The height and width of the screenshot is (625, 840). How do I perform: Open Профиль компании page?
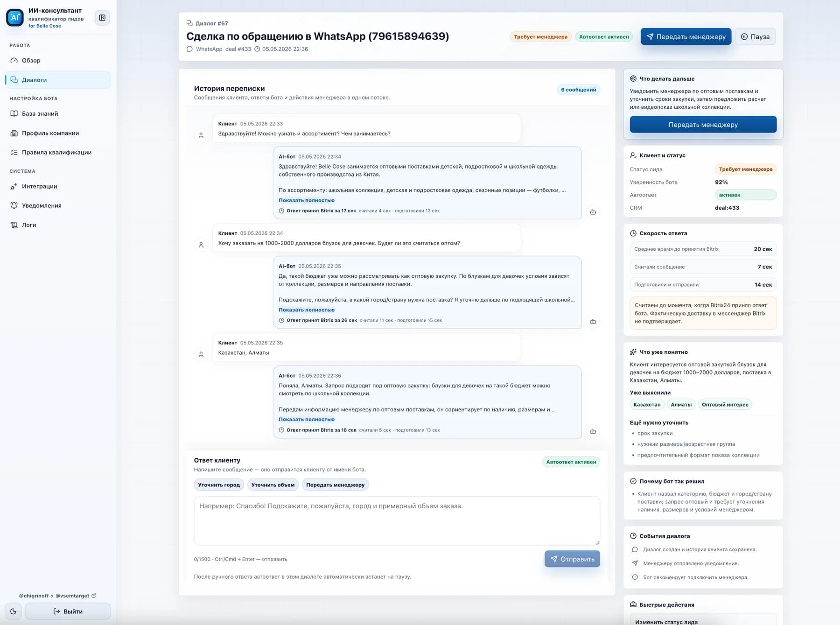pyautogui.click(x=57, y=133)
